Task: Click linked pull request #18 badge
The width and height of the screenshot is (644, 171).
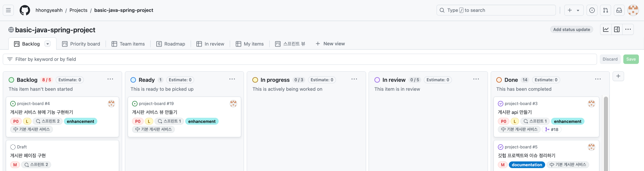Action: pyautogui.click(x=552, y=129)
